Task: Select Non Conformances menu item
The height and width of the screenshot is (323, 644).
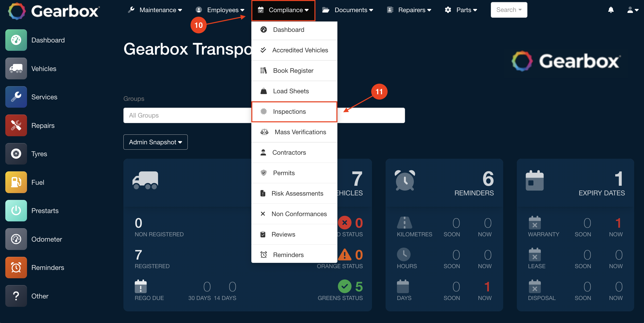Action: coord(294,214)
